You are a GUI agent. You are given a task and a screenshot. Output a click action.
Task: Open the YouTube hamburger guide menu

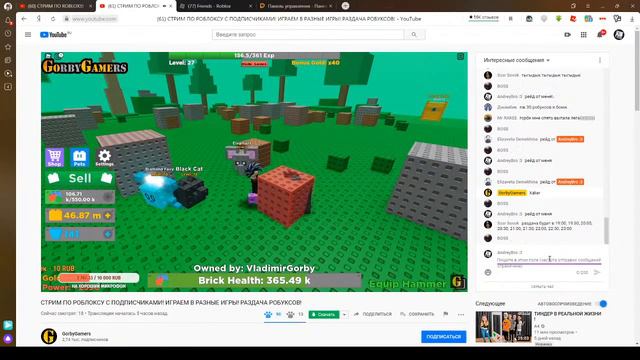[28, 35]
